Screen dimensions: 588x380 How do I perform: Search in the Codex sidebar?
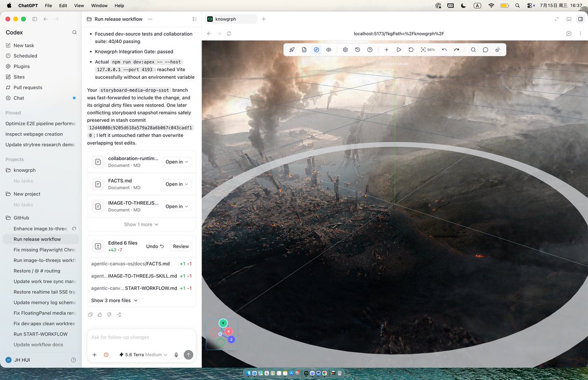tap(74, 32)
